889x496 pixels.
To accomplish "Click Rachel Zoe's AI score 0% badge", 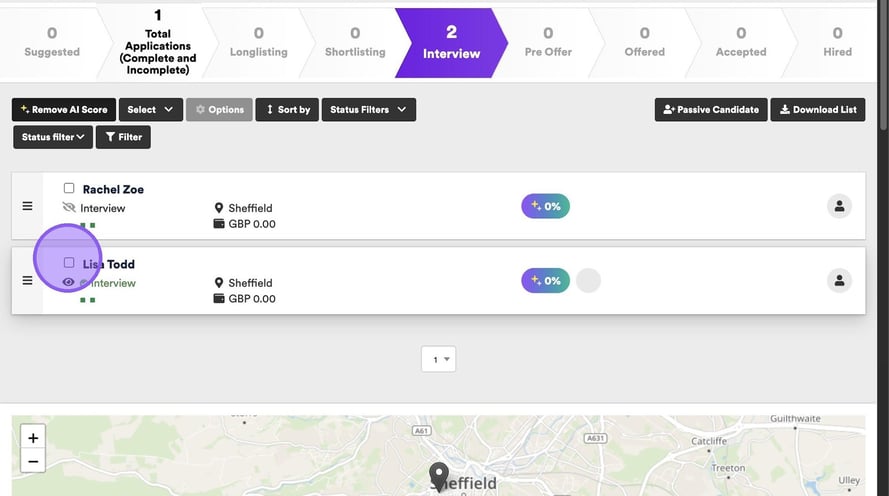I will (545, 206).
